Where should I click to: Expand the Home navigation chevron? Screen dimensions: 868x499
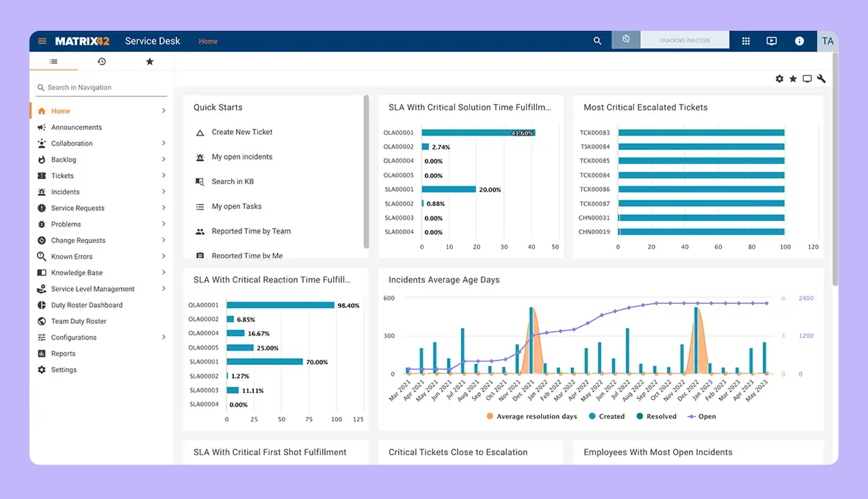pos(164,111)
